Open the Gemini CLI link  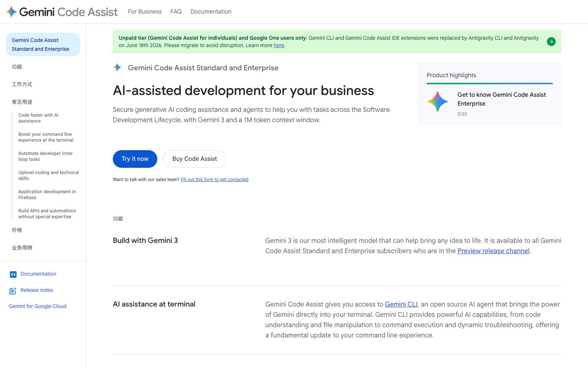[x=401, y=304]
